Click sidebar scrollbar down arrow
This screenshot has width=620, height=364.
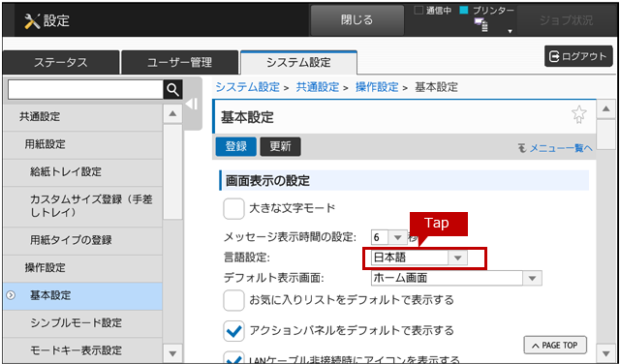pos(172,353)
